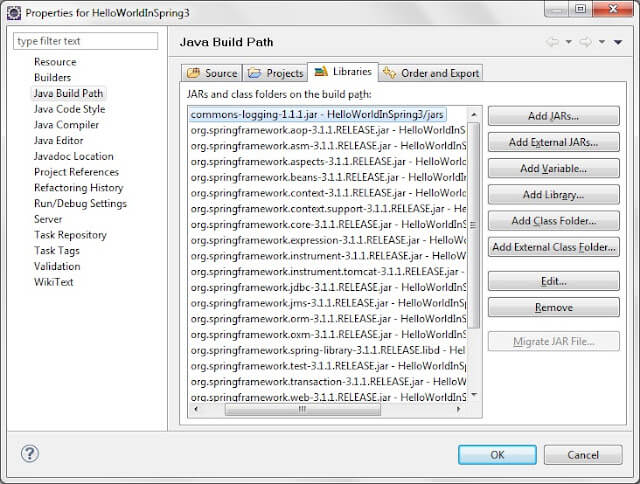
Task: Select org.springframework.spring-library libd entry
Action: pos(328,350)
